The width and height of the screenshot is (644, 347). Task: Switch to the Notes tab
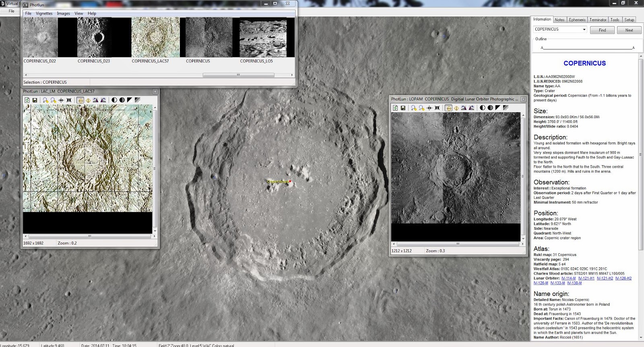pos(559,20)
